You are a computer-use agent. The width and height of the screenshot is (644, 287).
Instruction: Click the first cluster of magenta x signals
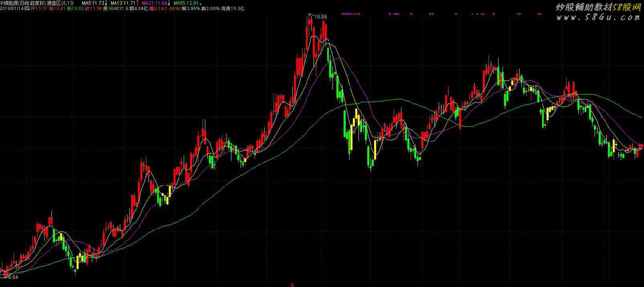coord(351,14)
